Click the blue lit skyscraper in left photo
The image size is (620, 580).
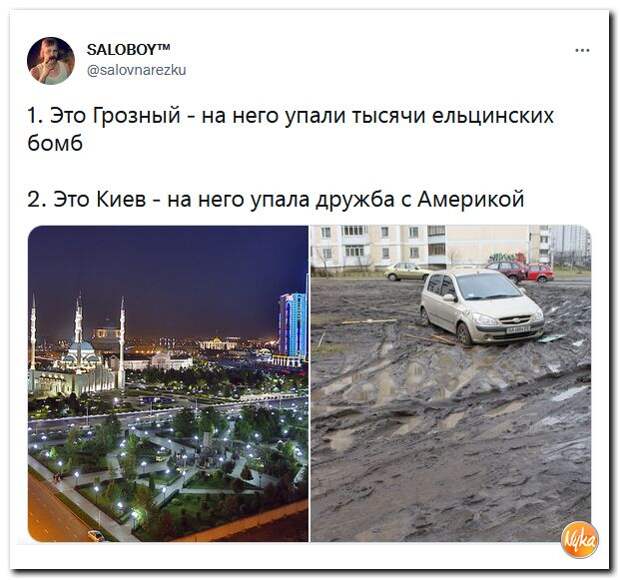[x=293, y=325]
